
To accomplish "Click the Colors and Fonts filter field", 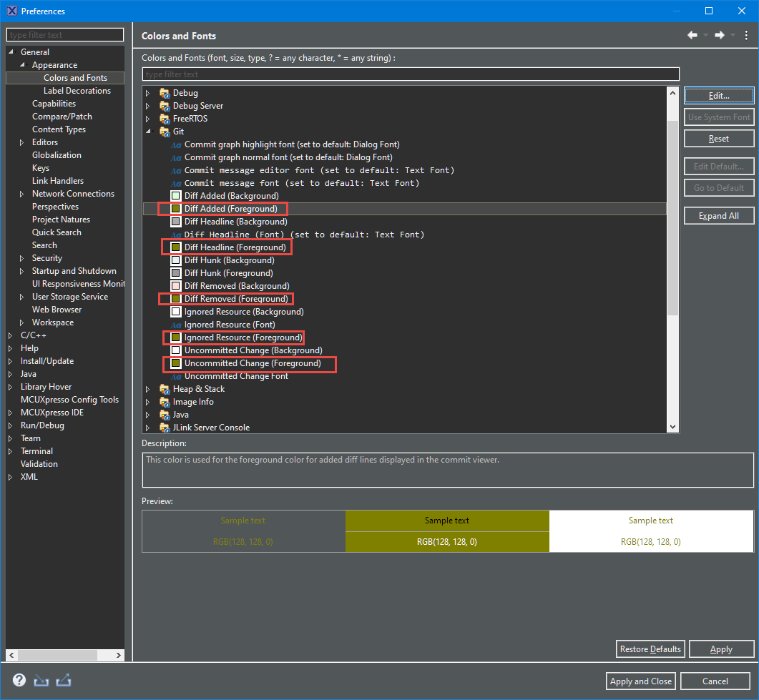I will click(411, 74).
